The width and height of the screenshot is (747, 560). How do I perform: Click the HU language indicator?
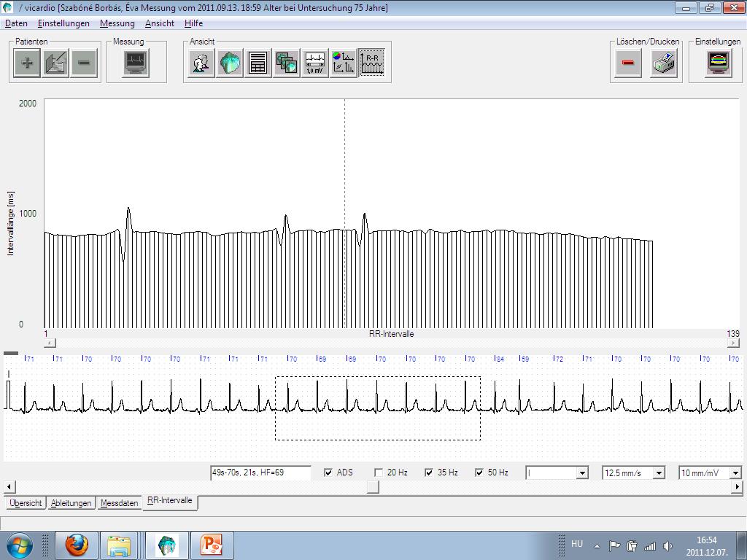click(577, 544)
